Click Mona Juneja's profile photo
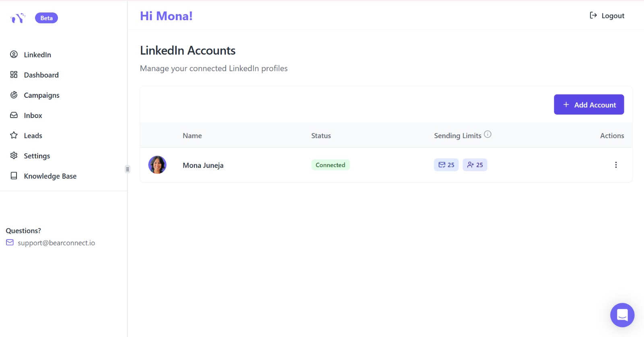This screenshot has width=644, height=337. [157, 165]
